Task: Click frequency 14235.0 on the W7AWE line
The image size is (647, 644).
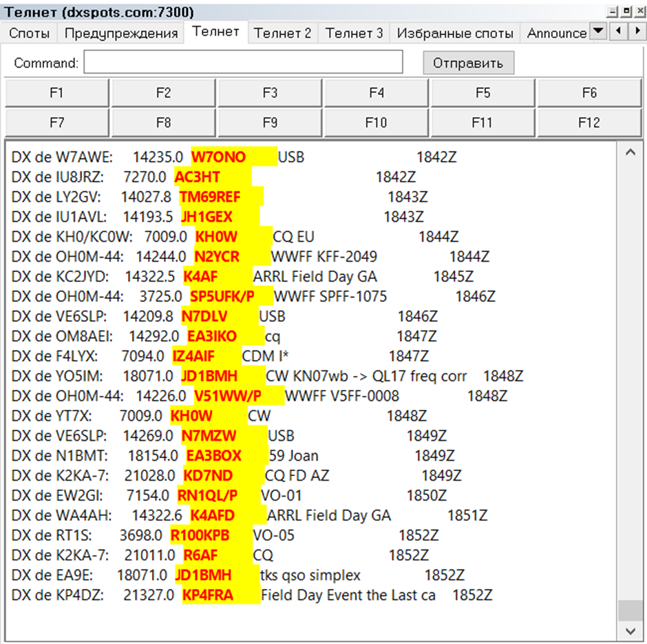Action: (158, 157)
